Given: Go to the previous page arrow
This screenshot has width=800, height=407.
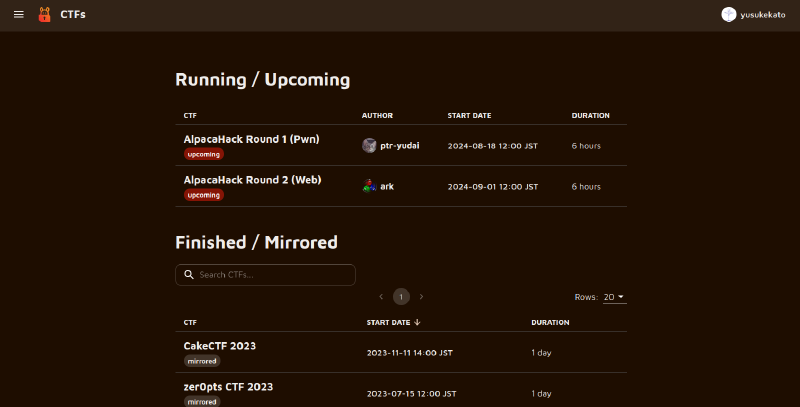Looking at the screenshot, I should 381,297.
